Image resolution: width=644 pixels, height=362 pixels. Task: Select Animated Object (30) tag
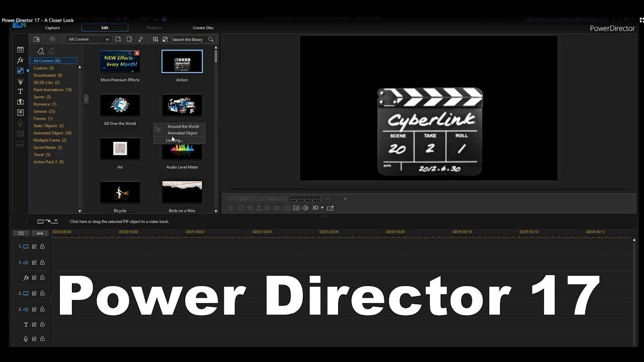(x=52, y=133)
